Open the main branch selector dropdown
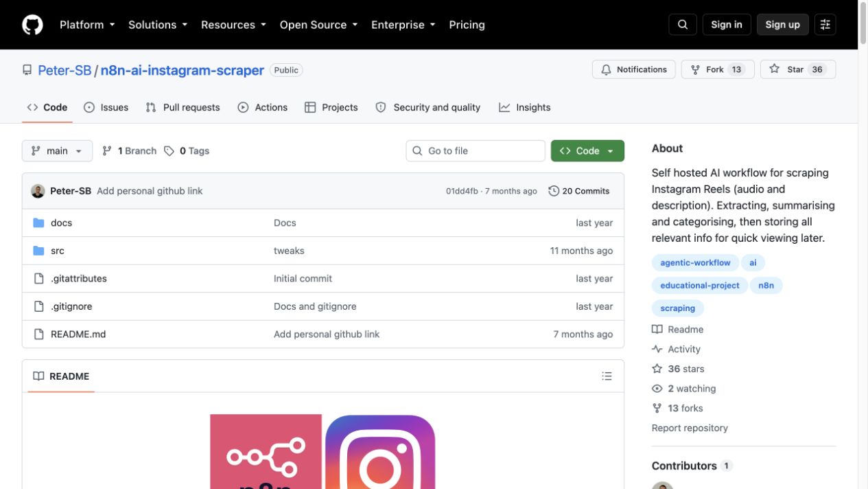The height and width of the screenshot is (489, 868). [57, 151]
